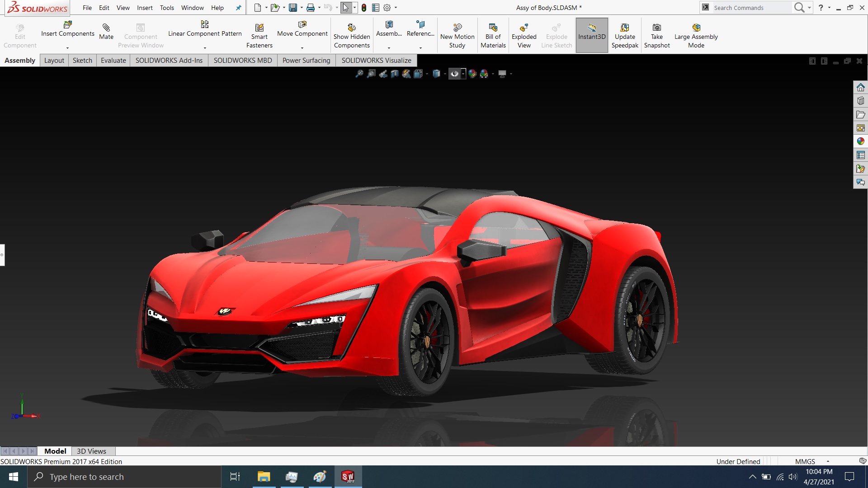This screenshot has width=868, height=488.
Task: Select Smart Fasteners tool
Action: [259, 34]
